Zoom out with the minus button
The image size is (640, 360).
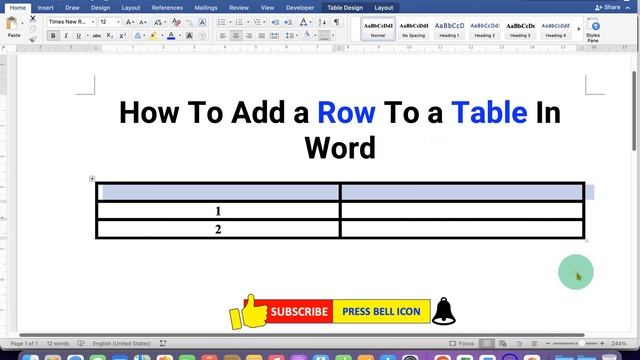point(548,344)
